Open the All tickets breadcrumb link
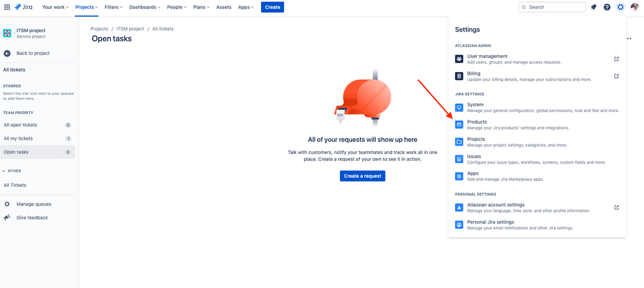 point(163,29)
